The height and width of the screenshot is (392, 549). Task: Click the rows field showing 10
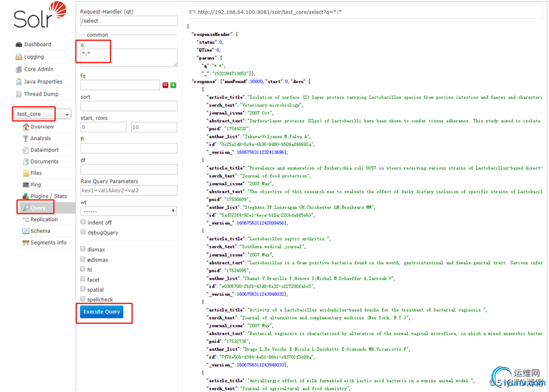[x=154, y=127]
